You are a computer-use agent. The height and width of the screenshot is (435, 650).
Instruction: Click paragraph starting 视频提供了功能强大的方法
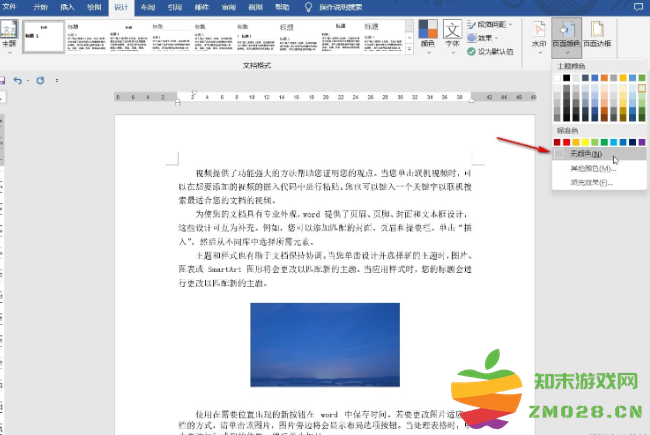point(325,187)
